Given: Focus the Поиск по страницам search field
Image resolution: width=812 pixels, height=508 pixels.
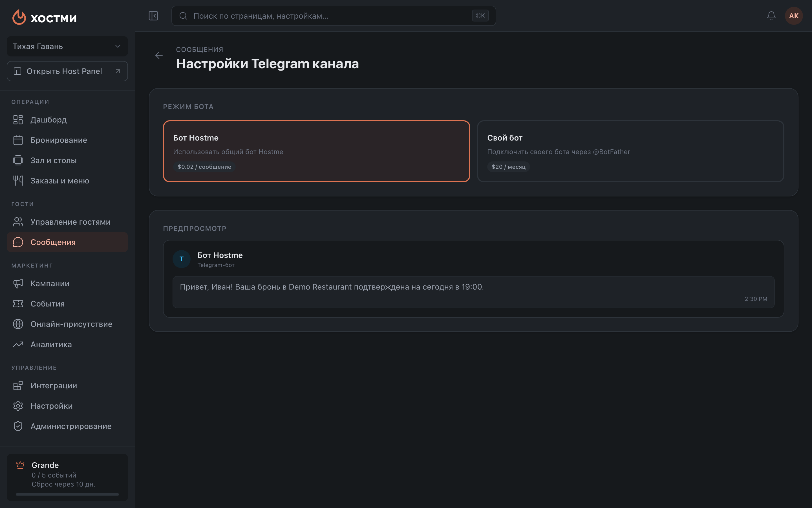Looking at the screenshot, I should (x=334, y=16).
